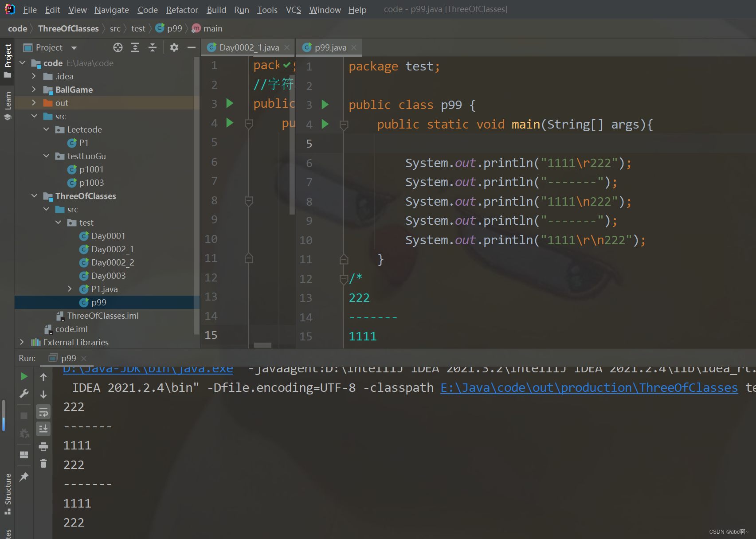The image size is (756, 539).
Task: Expand External Libraries
Action: [22, 342]
